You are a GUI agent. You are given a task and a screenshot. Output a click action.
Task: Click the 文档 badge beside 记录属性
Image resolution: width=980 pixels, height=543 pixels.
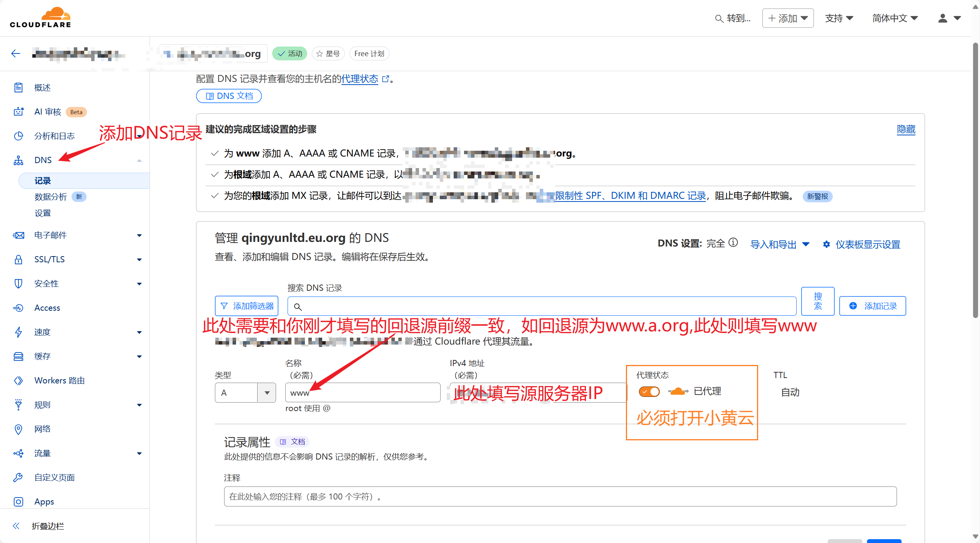click(293, 442)
